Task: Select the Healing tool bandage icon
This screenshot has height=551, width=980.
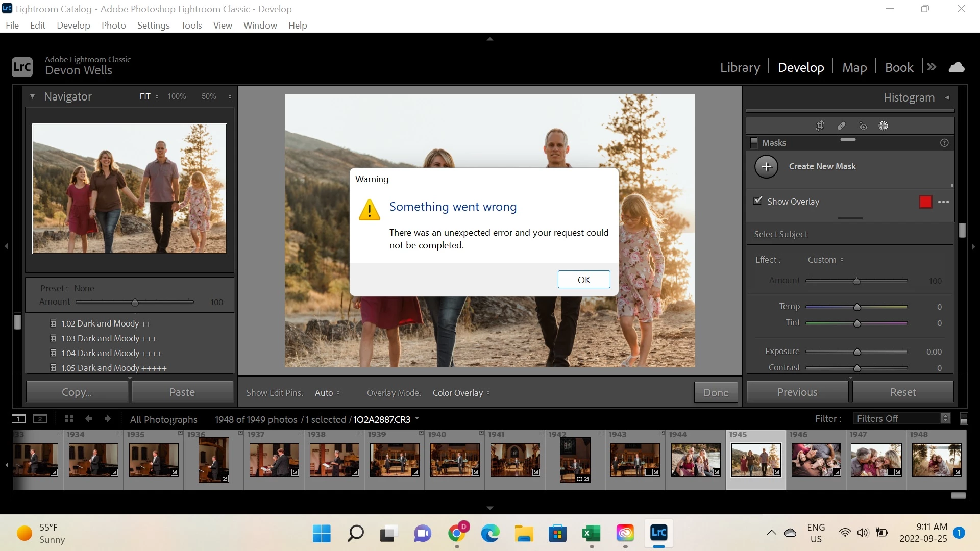Action: click(x=841, y=126)
